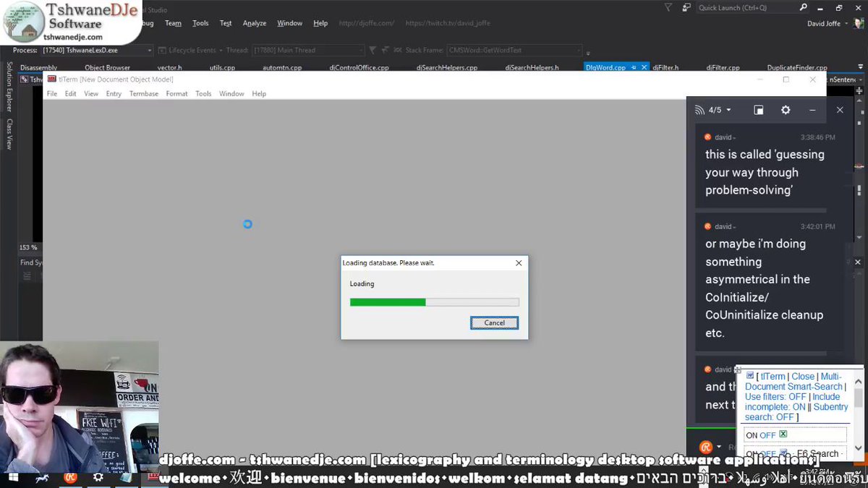
Task: Switch to utils.cpp tab
Action: (223, 67)
